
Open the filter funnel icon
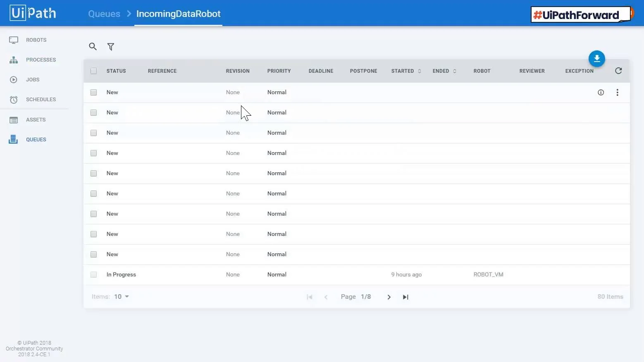[111, 47]
